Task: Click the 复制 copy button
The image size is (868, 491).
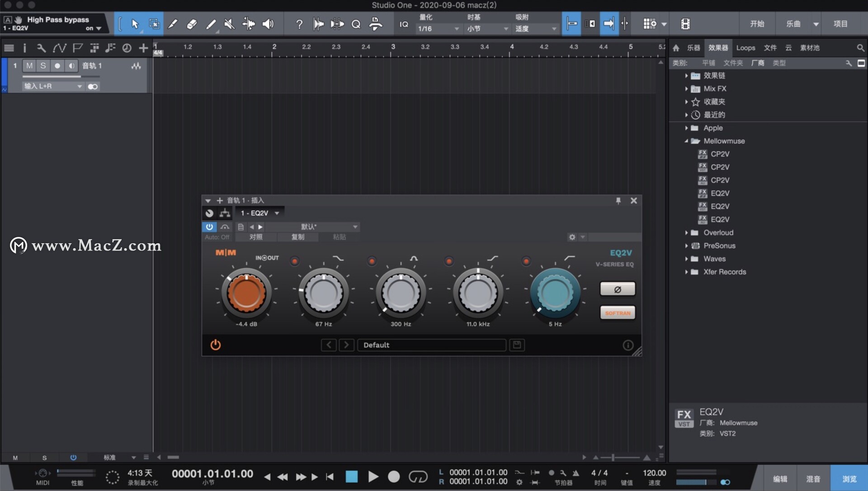Action: coord(298,237)
